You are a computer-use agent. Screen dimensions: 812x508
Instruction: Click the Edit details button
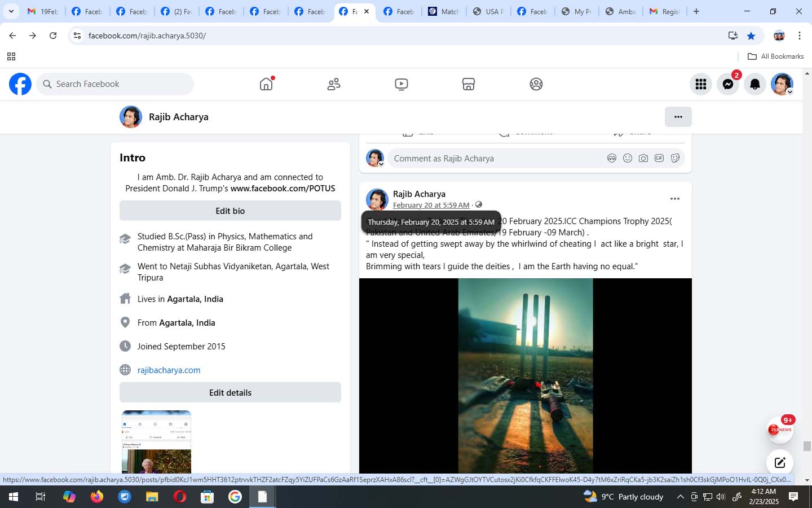click(x=230, y=392)
